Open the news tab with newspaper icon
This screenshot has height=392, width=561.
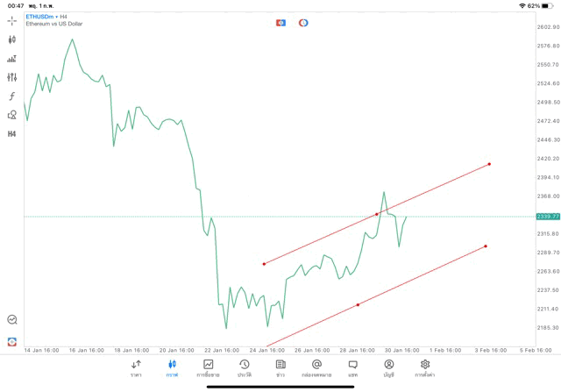pos(280,368)
